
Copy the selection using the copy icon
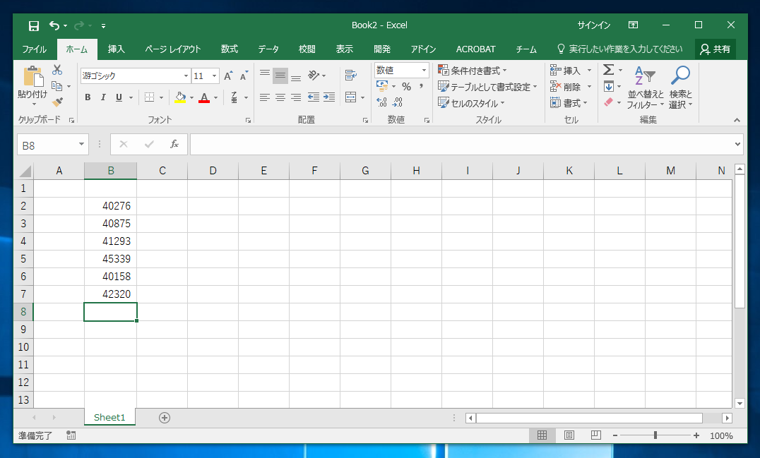click(57, 86)
